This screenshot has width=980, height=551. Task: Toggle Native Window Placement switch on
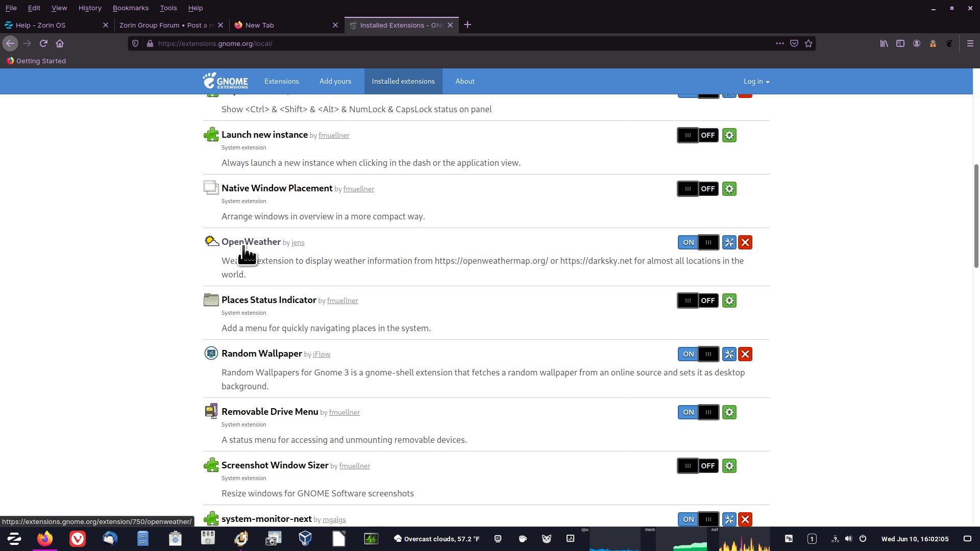pos(697,189)
